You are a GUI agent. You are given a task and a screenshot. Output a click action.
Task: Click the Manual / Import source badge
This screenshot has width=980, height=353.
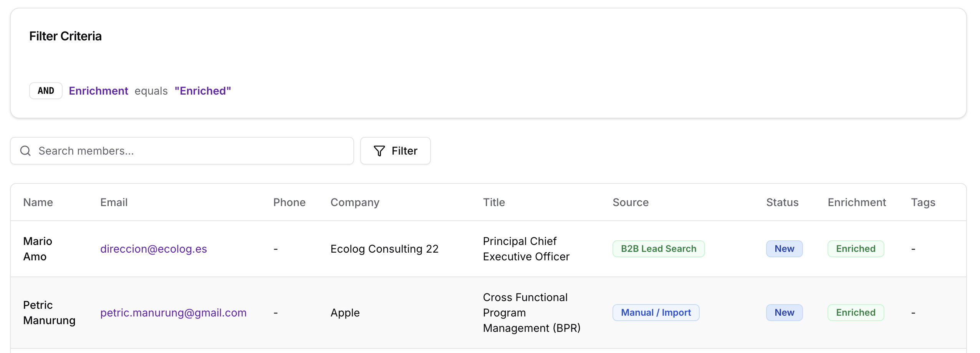(x=656, y=313)
